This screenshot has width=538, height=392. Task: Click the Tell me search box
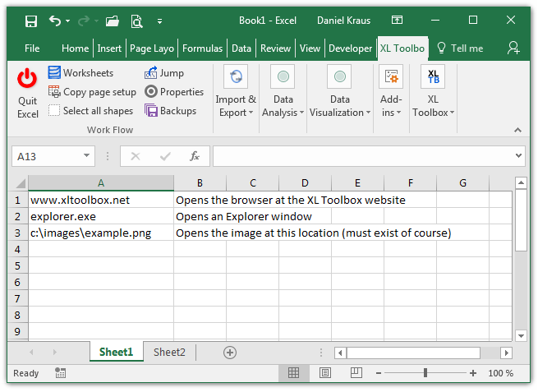tap(460, 48)
